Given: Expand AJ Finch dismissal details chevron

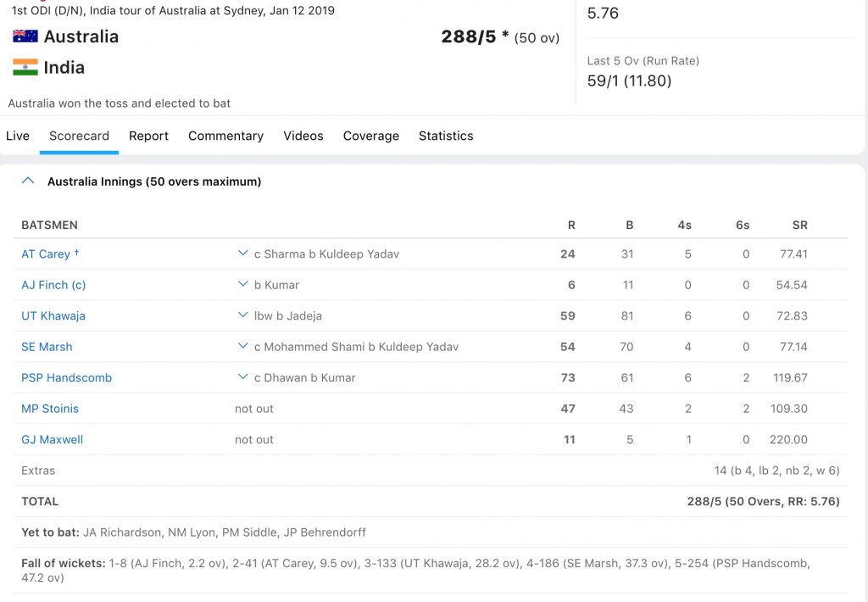Looking at the screenshot, I should tap(242, 284).
